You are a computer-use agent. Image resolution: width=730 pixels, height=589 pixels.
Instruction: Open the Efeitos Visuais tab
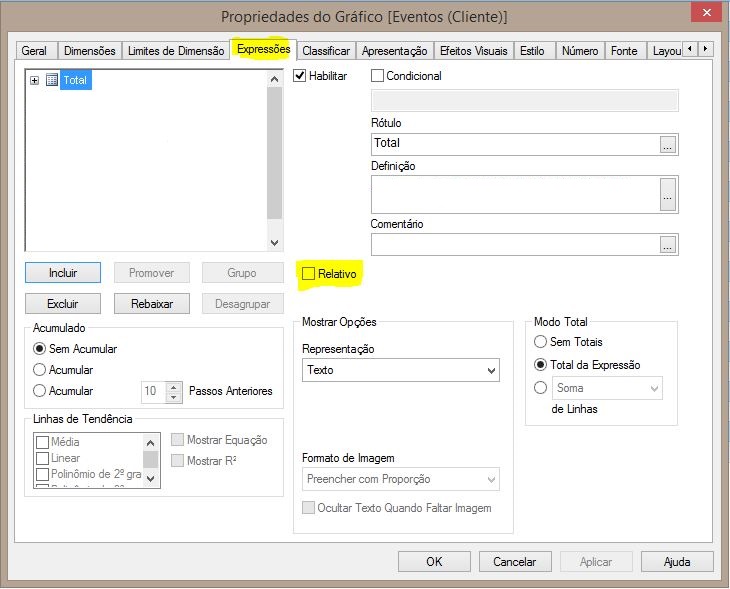pyautogui.click(x=474, y=51)
